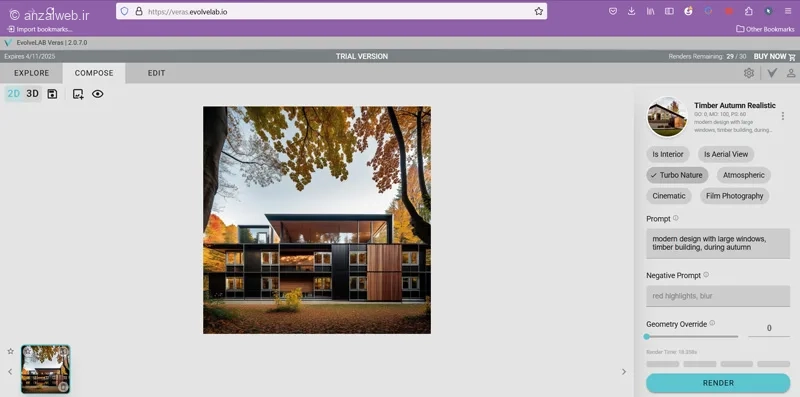Click the Veras checkmark logo icon
This screenshot has width=800, height=397.
tap(772, 73)
